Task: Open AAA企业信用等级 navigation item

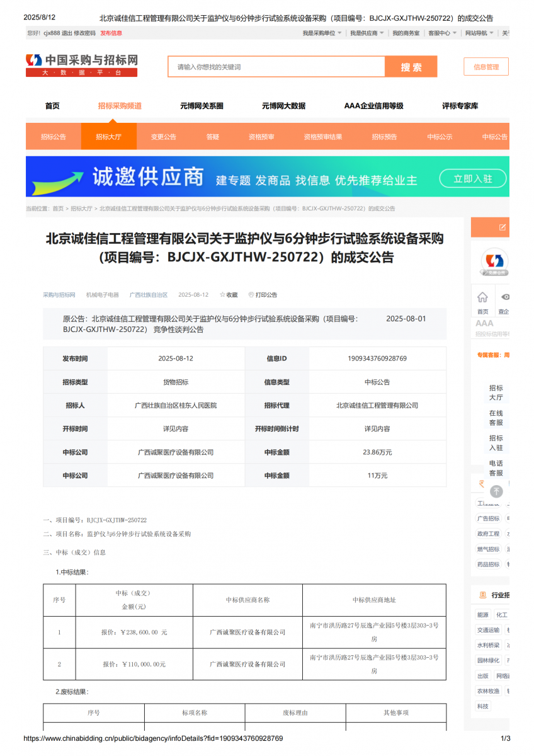Action: point(374,106)
